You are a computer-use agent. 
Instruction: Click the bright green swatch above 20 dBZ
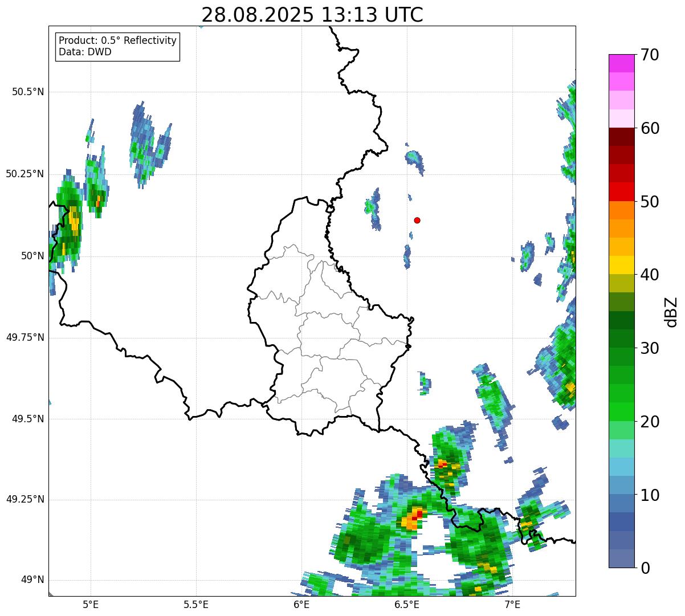[621, 411]
